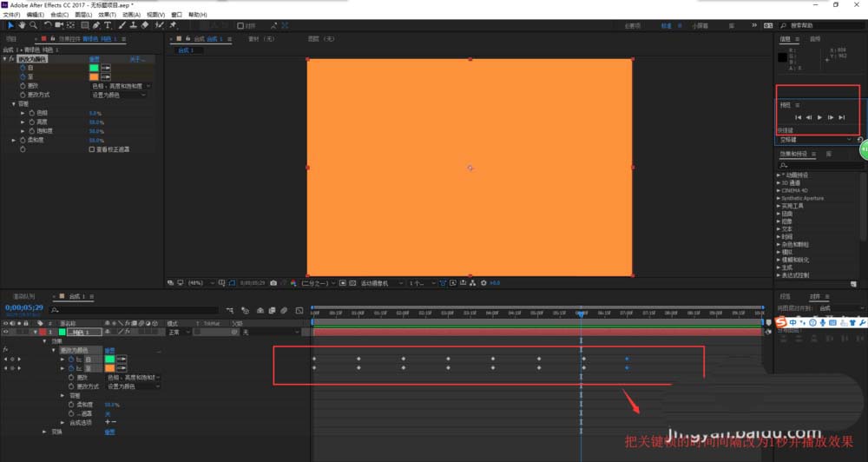Toggle the transparency grid in viewer
868x462 pixels.
coord(352,283)
